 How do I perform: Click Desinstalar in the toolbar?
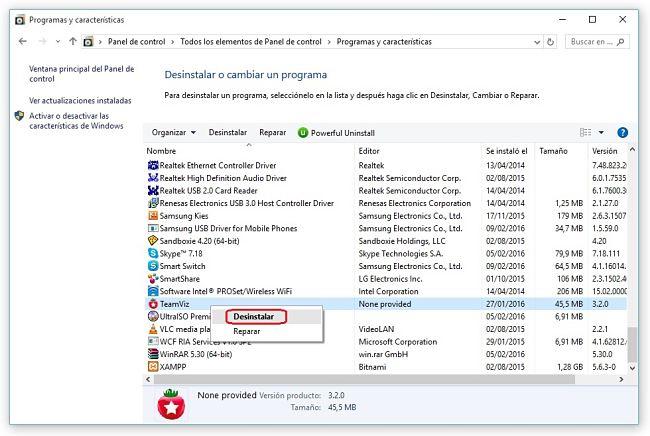228,133
